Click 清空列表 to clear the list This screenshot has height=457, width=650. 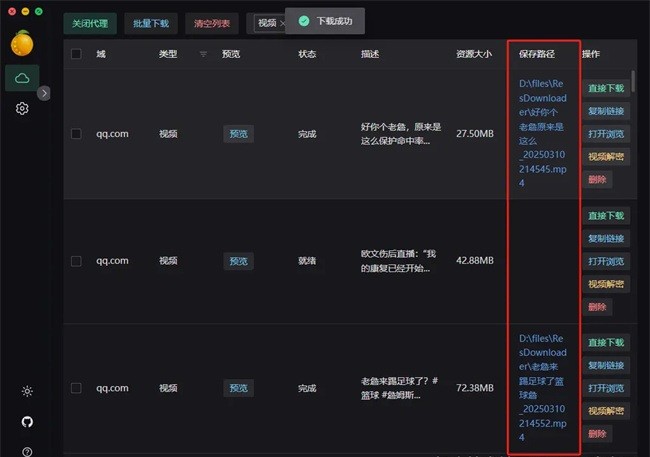[210, 22]
